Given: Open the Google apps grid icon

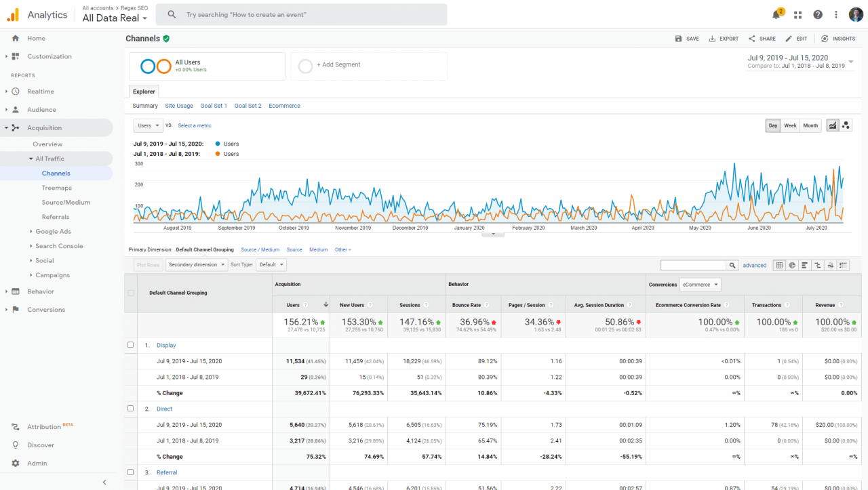Looking at the screenshot, I should tap(797, 14).
